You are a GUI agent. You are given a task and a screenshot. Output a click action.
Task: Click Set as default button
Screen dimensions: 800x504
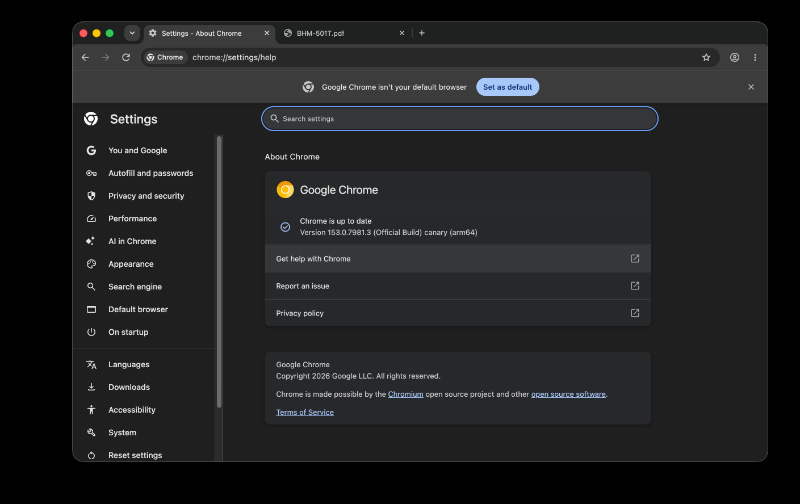coord(508,87)
